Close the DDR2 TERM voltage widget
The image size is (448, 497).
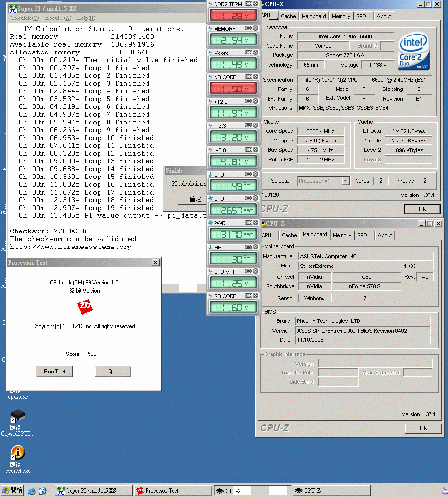click(255, 4)
